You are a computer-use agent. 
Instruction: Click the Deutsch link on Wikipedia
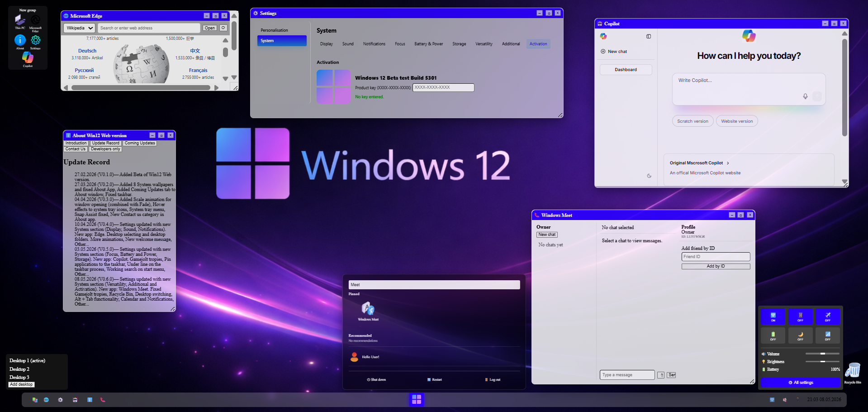[x=87, y=51]
